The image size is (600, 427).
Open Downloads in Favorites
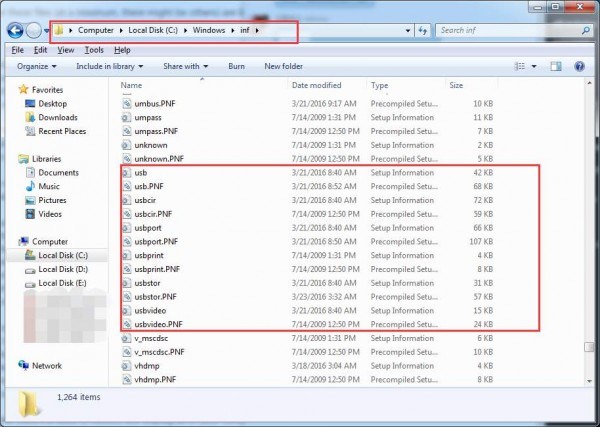point(58,117)
